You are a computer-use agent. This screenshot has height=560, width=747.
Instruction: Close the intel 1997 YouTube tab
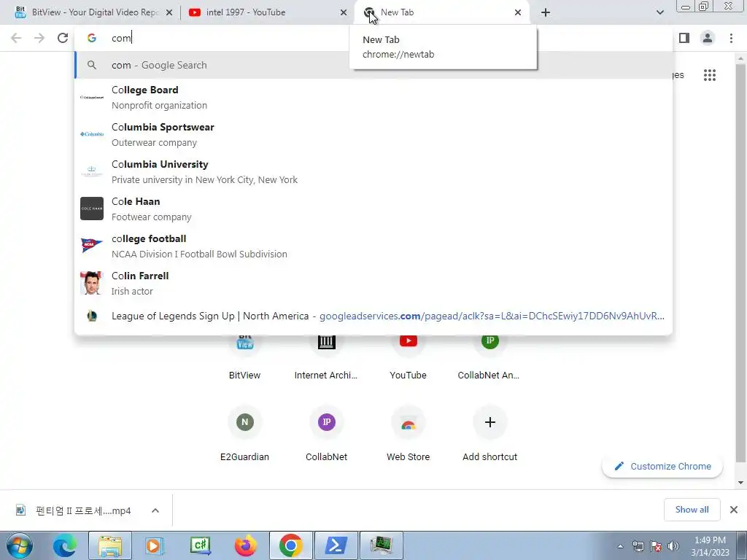coord(343,12)
